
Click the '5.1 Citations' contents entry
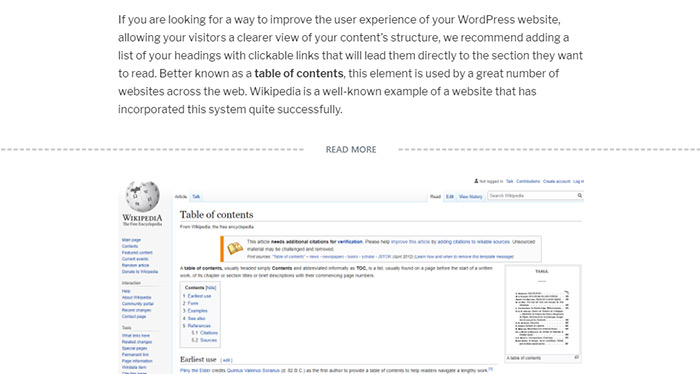(x=204, y=333)
